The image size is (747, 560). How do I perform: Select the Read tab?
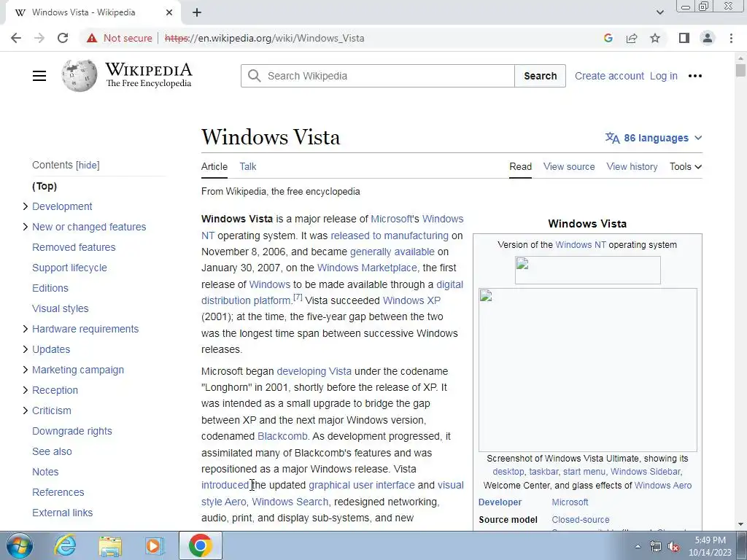click(520, 167)
